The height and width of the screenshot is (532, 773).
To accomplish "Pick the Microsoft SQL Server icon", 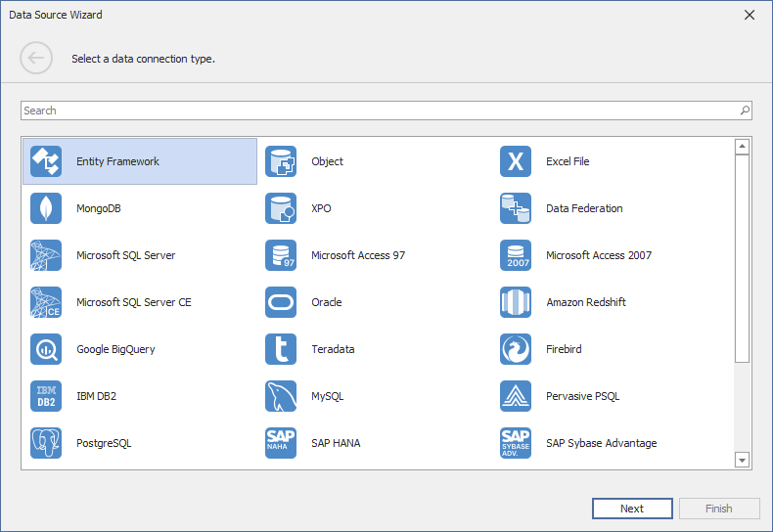I will pyautogui.click(x=46, y=255).
